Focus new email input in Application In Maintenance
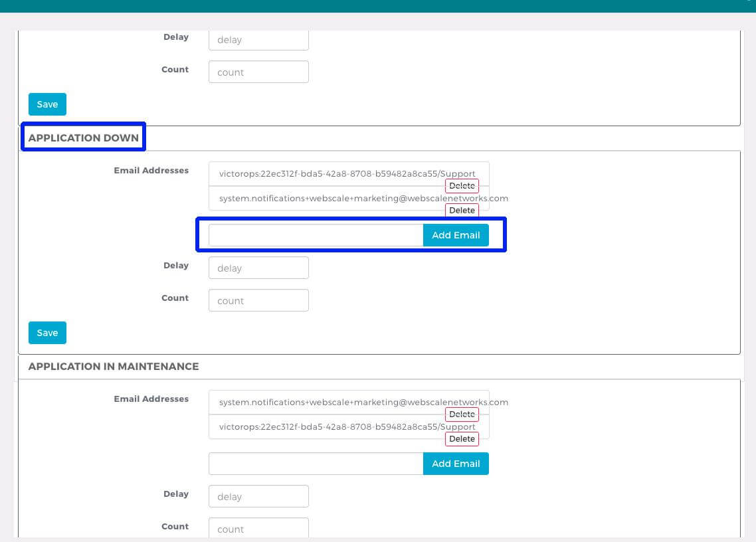Viewport: 756px width, 542px height. (316, 464)
